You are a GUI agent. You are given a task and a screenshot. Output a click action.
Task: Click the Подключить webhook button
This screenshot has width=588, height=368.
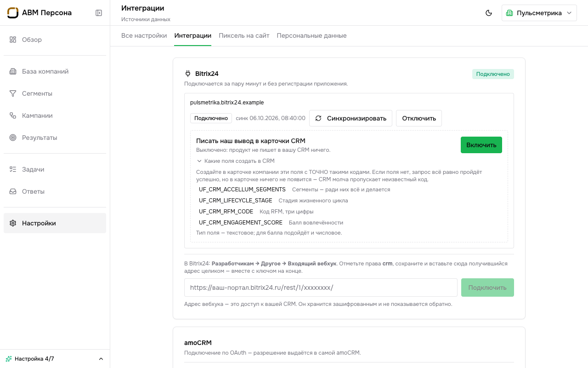[x=487, y=287]
